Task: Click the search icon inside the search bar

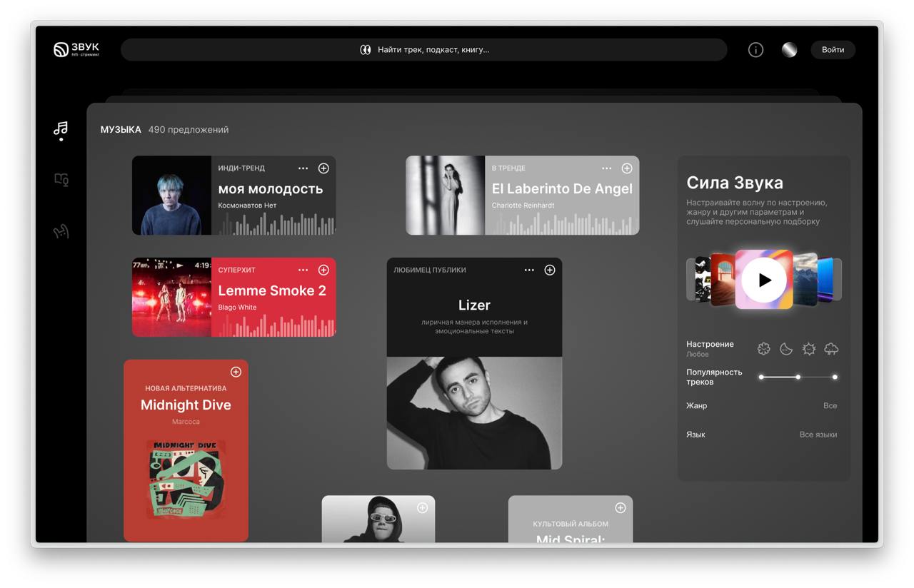Action: 365,50
